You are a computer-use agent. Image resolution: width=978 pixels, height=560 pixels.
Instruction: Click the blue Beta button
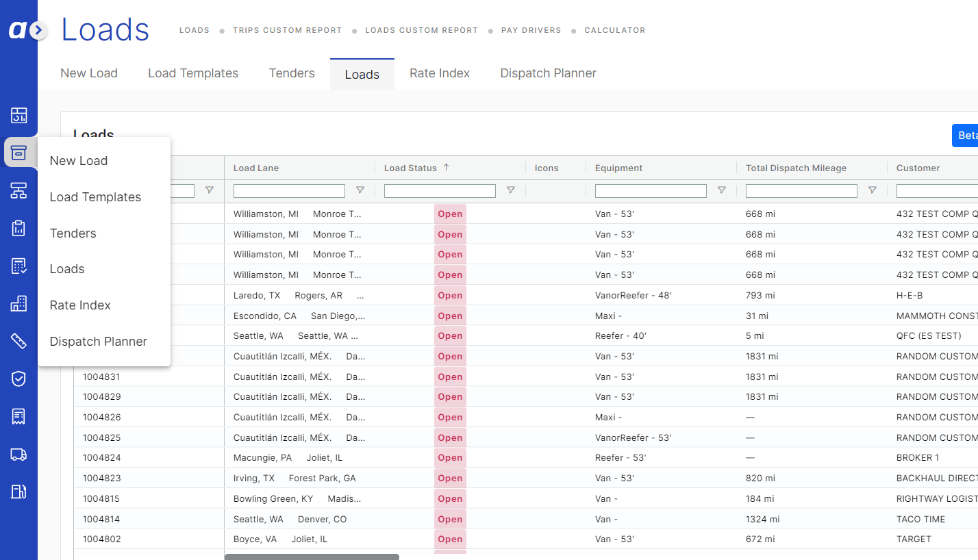point(965,136)
